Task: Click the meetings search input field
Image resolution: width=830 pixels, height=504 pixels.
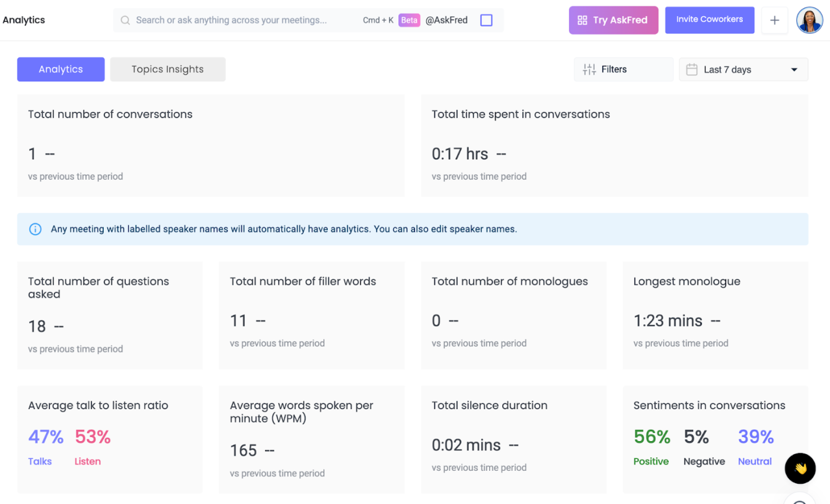Action: [237, 20]
